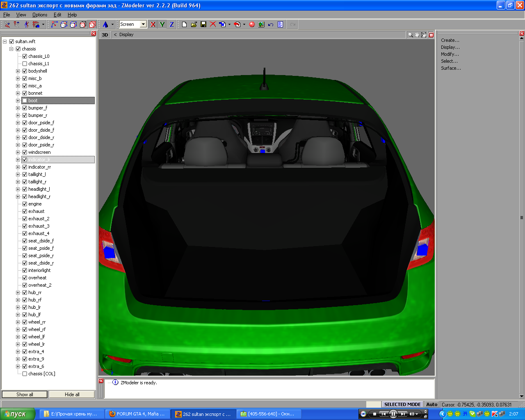Open the Edit menu
The image size is (525, 420).
pos(57,15)
